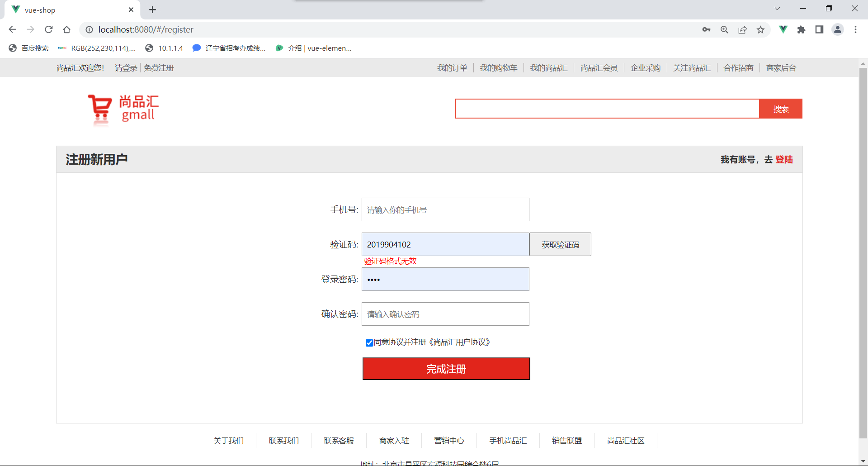Focus the product search input box
The height and width of the screenshot is (466, 868).
[x=607, y=109]
